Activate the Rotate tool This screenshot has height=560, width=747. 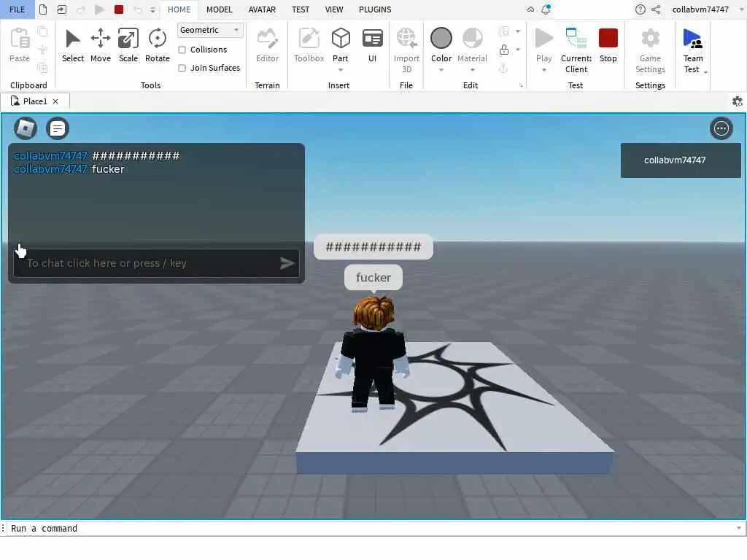pyautogui.click(x=158, y=45)
